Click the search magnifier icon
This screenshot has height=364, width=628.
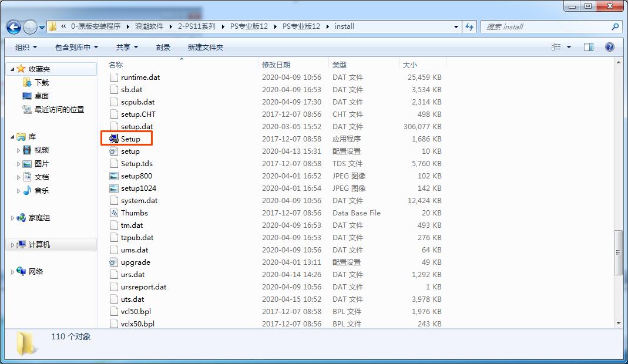tap(615, 27)
